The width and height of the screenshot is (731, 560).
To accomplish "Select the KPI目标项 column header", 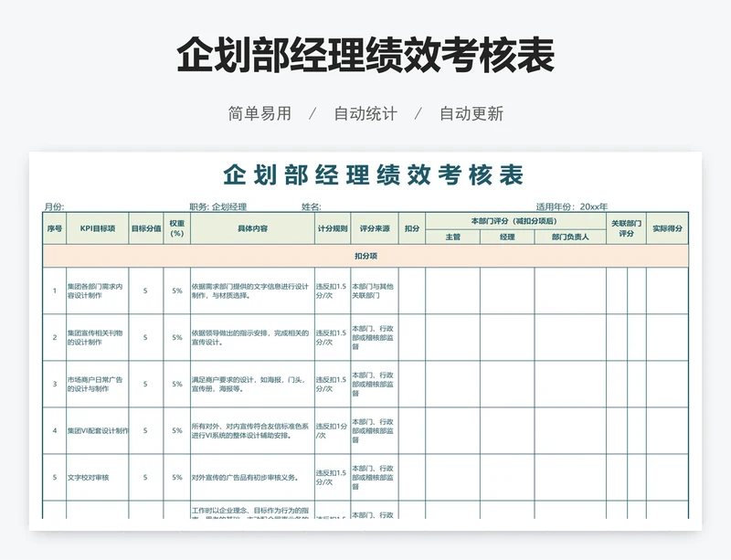I will (x=98, y=228).
